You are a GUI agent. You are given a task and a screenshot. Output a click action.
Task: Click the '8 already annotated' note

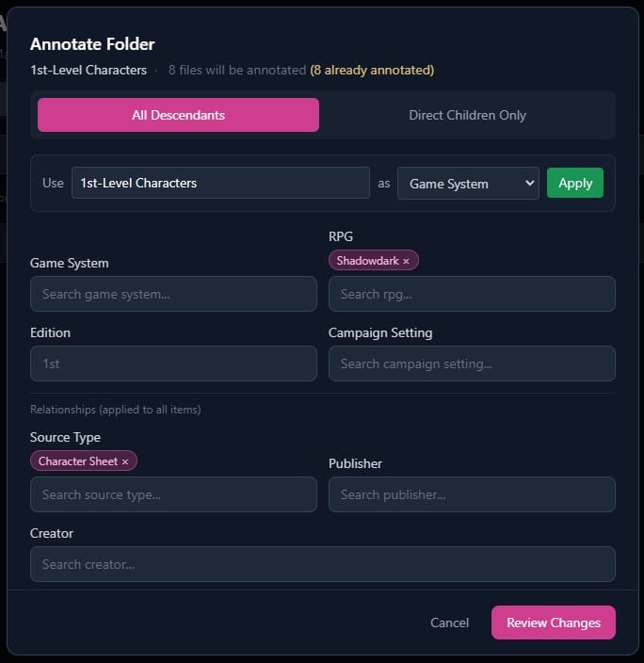372,70
